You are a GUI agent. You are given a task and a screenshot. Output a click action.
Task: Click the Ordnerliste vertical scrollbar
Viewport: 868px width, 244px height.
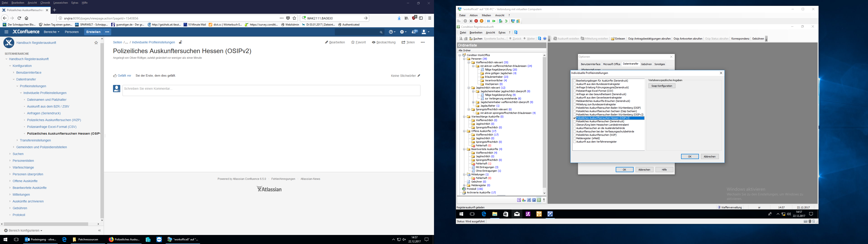[x=544, y=123]
